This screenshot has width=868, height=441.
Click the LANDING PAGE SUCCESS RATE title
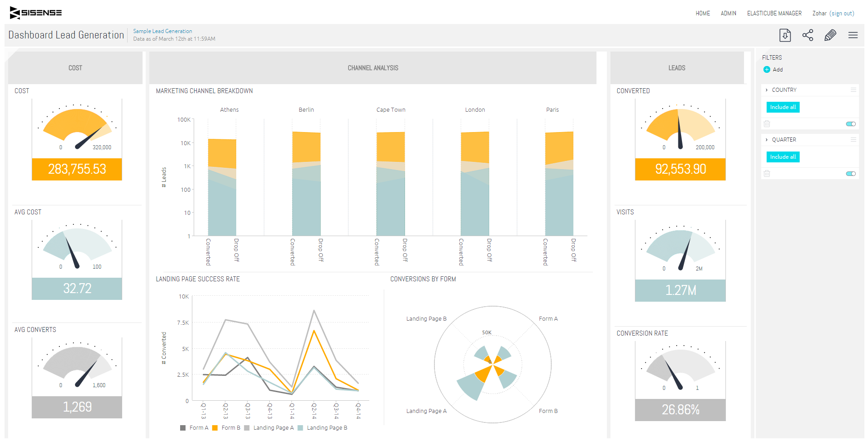[198, 279]
